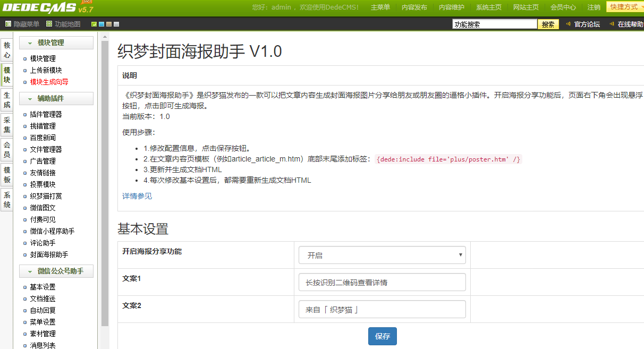This screenshot has width=644, height=349.
Task: Select the green skin color swatch
Action: 94,24
